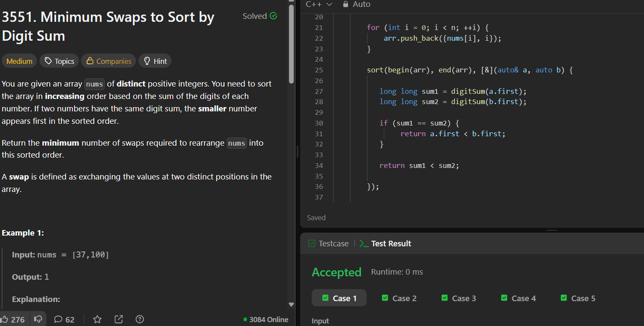The image size is (644, 326).
Task: Click the Test Result terminal icon
Action: (363, 243)
